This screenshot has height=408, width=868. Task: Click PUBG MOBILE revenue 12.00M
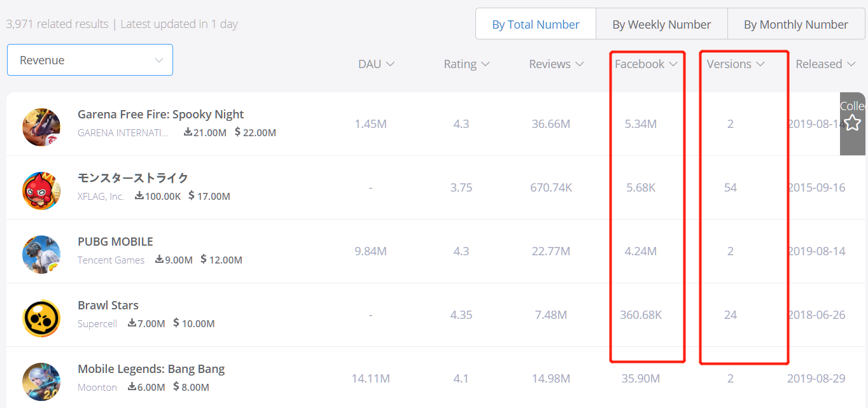(x=221, y=260)
